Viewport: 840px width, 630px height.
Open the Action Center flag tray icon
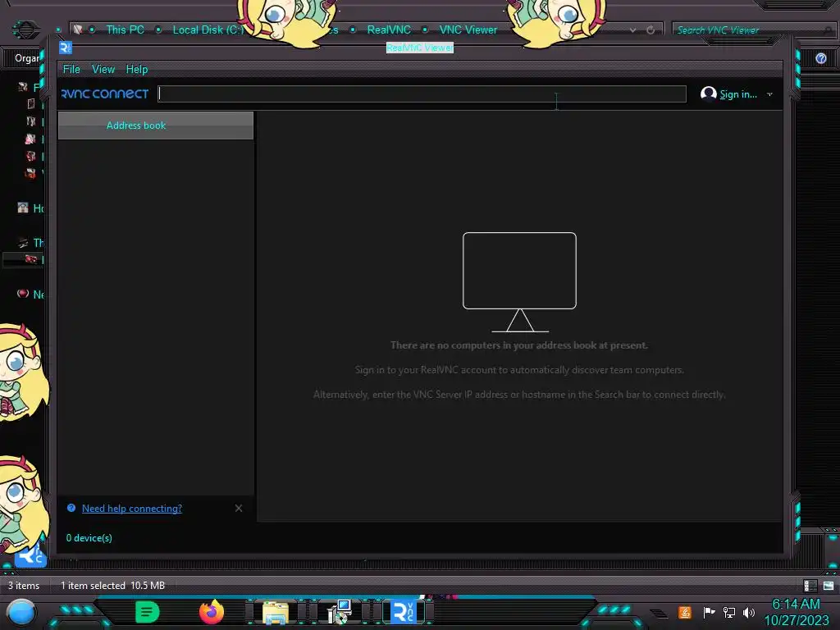pyautogui.click(x=709, y=612)
